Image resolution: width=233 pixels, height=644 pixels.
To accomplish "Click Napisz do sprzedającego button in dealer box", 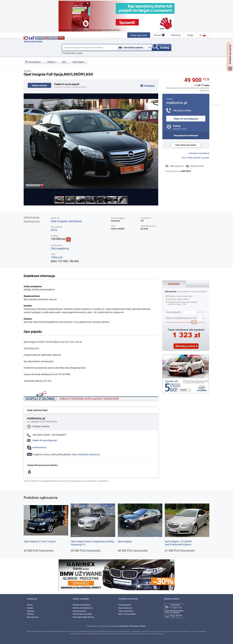I will (186, 119).
